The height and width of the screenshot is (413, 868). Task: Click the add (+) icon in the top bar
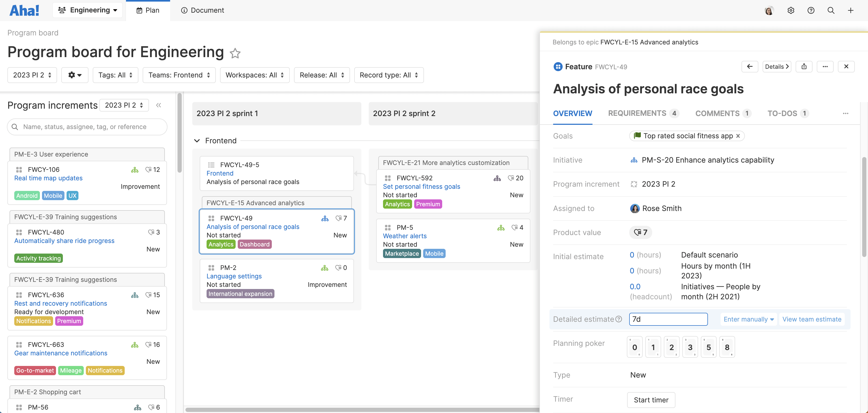pyautogui.click(x=851, y=11)
